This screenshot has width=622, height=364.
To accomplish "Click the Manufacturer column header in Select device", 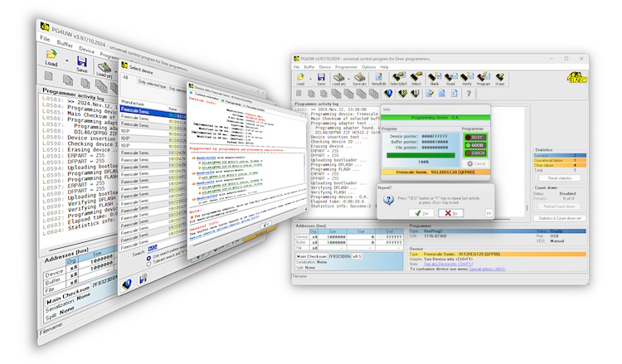I will pyautogui.click(x=133, y=102).
